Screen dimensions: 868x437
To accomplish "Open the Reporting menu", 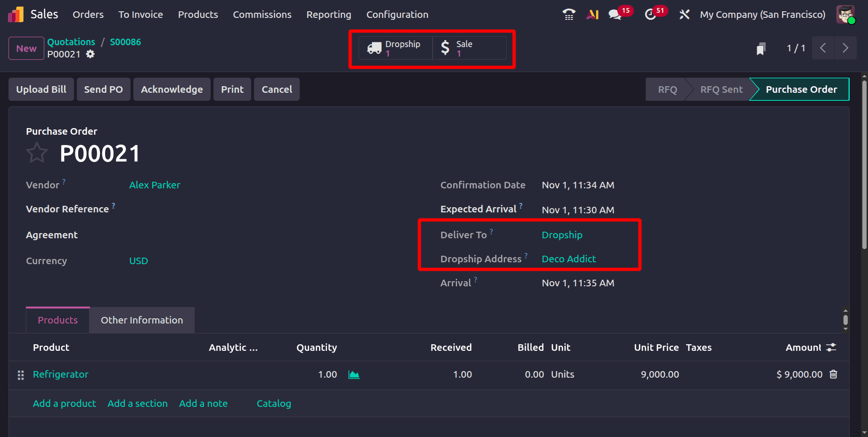I will tap(328, 14).
